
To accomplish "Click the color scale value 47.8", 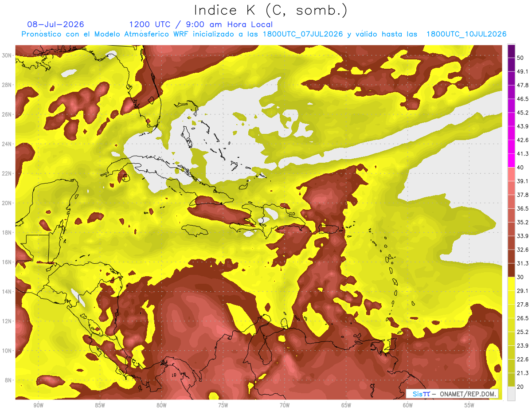I will point(522,85).
